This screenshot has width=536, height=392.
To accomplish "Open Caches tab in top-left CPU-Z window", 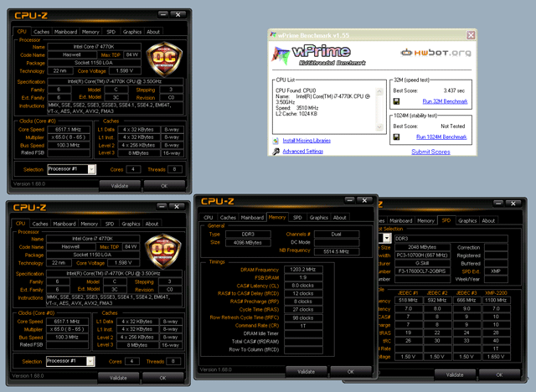I will tap(41, 32).
